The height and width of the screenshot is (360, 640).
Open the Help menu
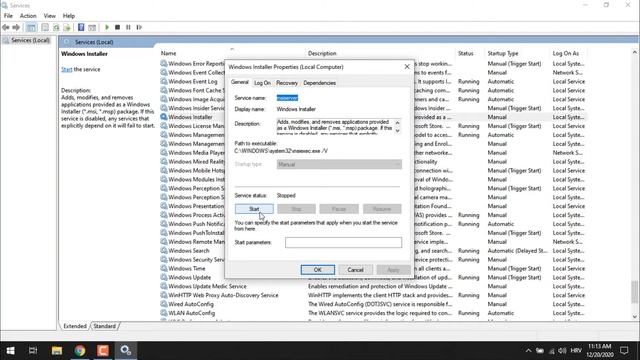tap(69, 16)
